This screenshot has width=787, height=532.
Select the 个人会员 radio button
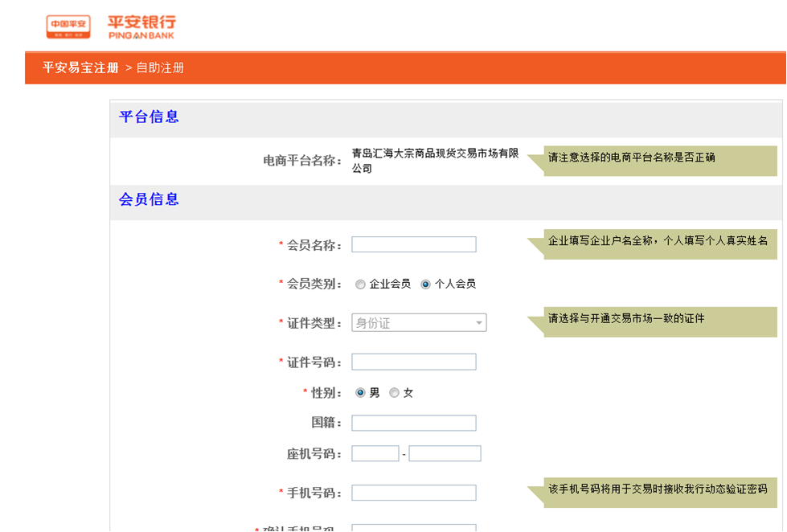click(x=425, y=284)
